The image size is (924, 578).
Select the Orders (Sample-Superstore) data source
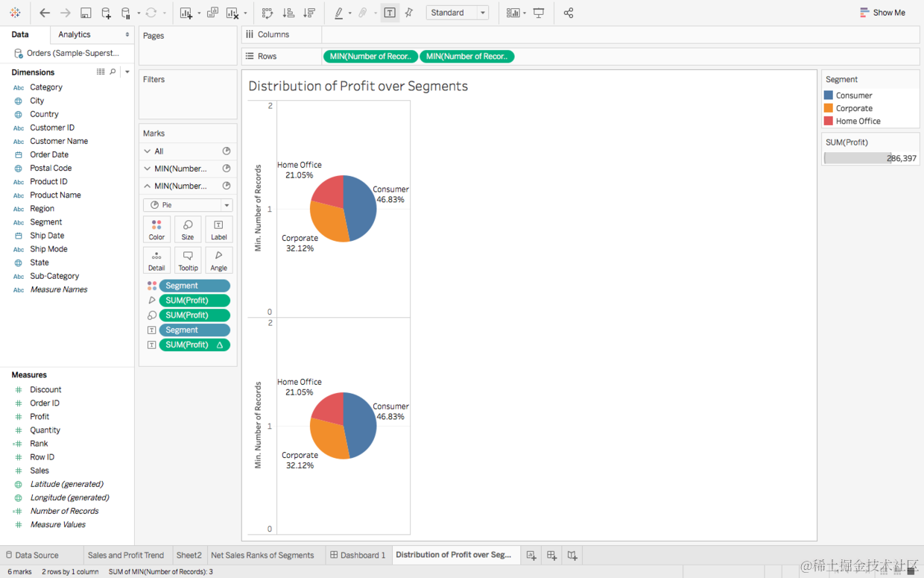click(x=66, y=53)
